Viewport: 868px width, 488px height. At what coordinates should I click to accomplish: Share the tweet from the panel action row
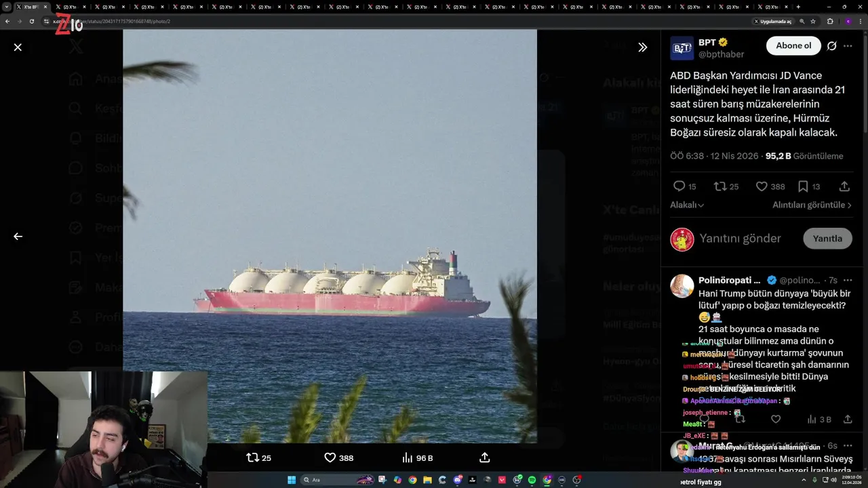pos(844,186)
